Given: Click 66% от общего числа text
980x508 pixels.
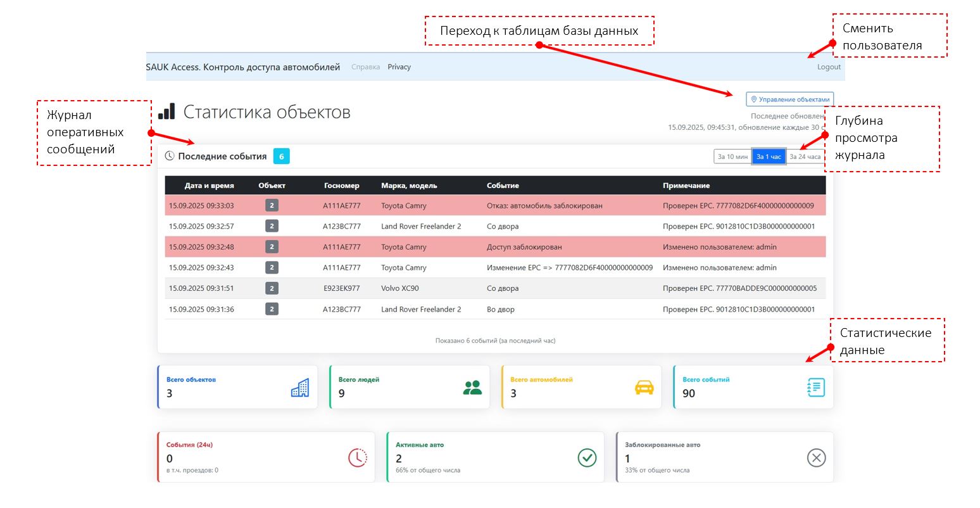Looking at the screenshot, I should click(x=428, y=471).
